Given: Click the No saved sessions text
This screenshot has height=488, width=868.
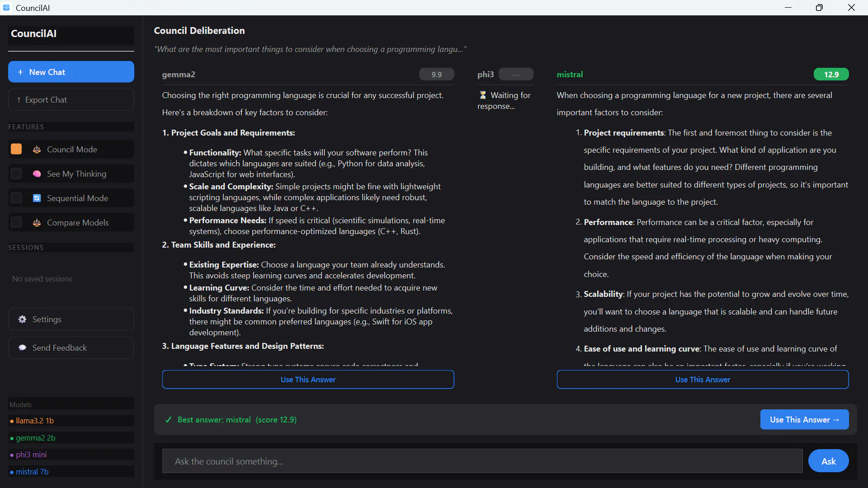Looking at the screenshot, I should point(42,279).
